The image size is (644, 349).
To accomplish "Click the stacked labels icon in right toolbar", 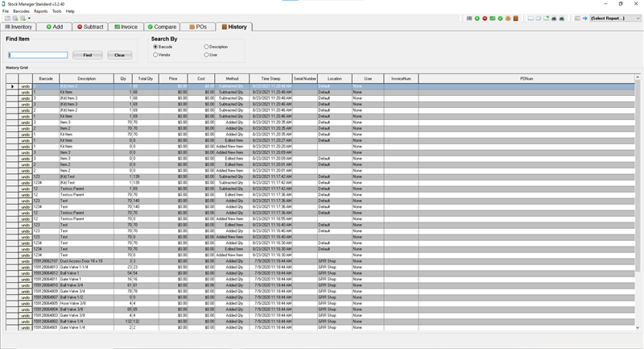I will click(539, 19).
